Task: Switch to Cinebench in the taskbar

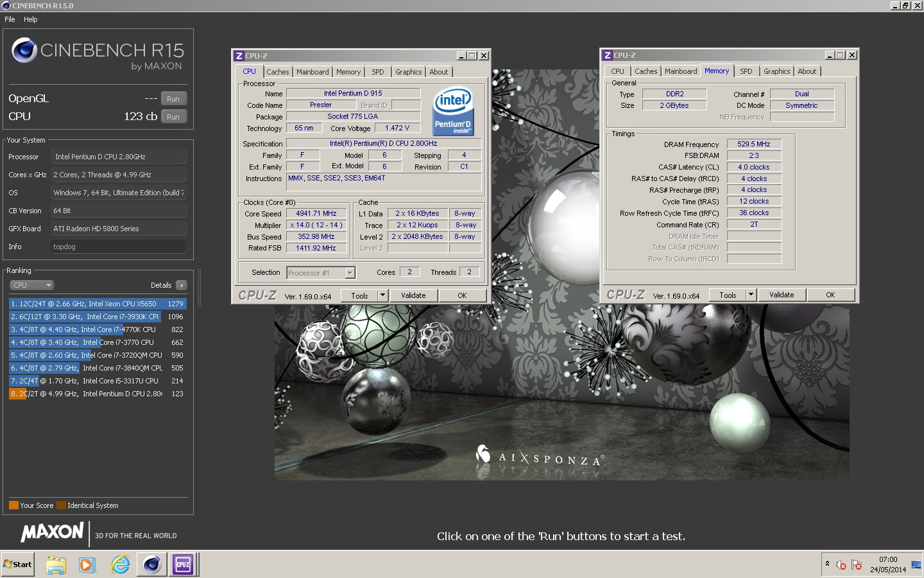Action: (152, 565)
